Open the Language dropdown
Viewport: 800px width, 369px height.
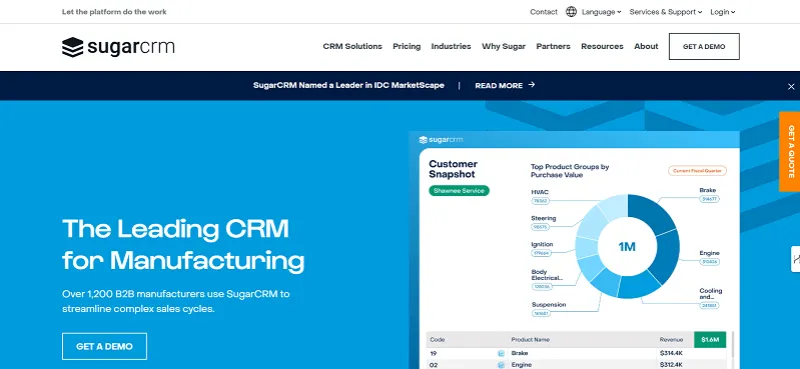click(x=602, y=12)
